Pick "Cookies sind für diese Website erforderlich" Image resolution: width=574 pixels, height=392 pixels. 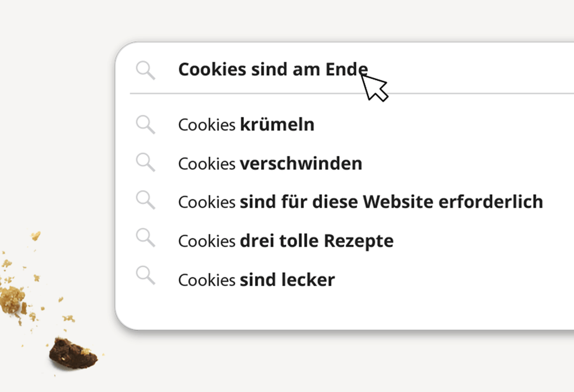[360, 201]
